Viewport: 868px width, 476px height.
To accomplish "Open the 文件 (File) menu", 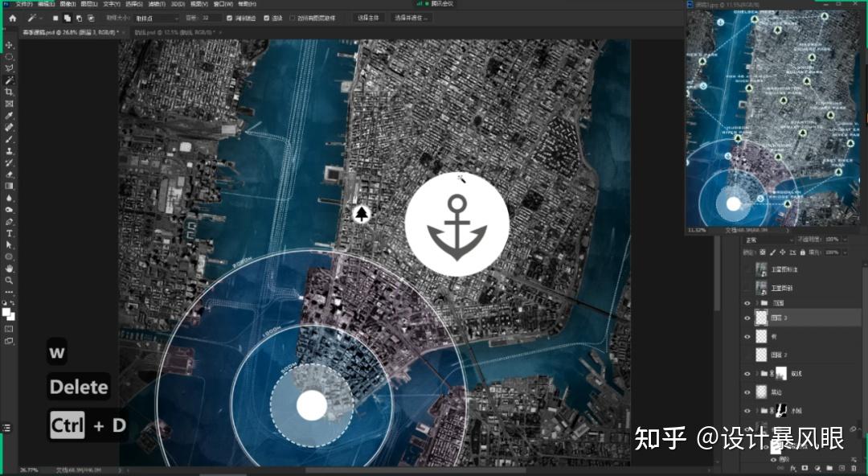I will (x=24, y=4).
